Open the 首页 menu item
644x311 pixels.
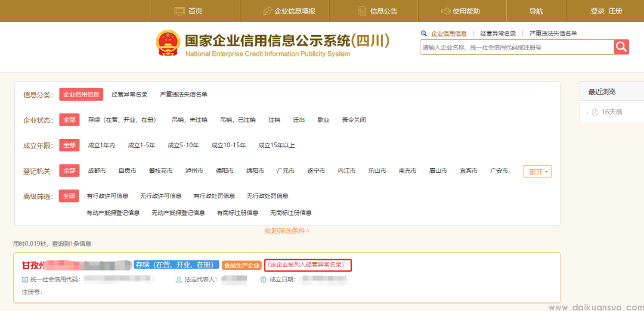[x=196, y=11]
